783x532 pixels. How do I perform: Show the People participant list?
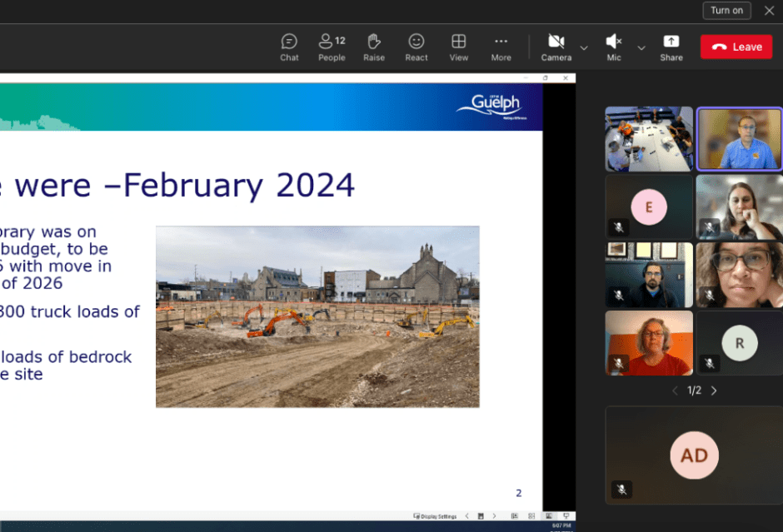pos(332,47)
